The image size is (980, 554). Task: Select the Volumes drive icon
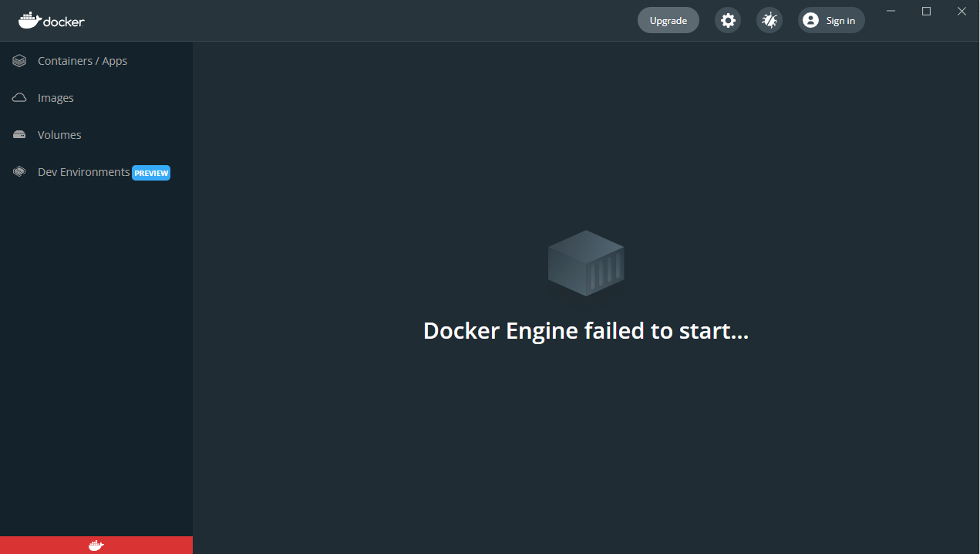[x=19, y=135]
